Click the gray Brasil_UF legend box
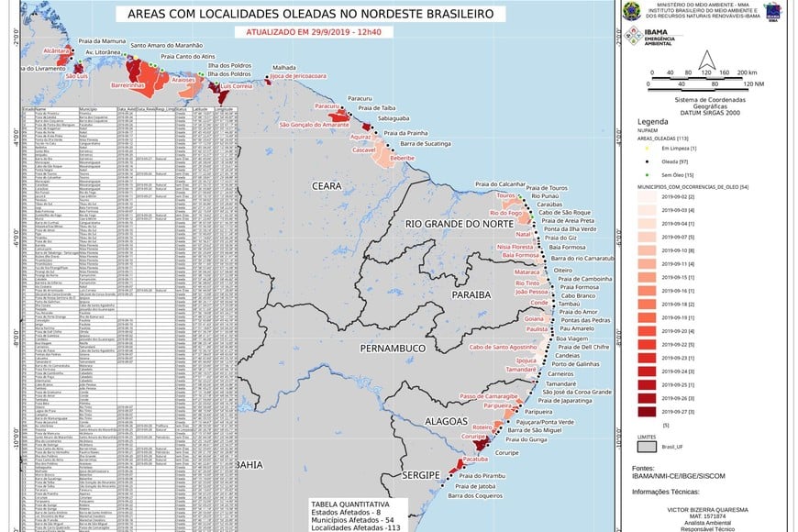 [646, 447]
